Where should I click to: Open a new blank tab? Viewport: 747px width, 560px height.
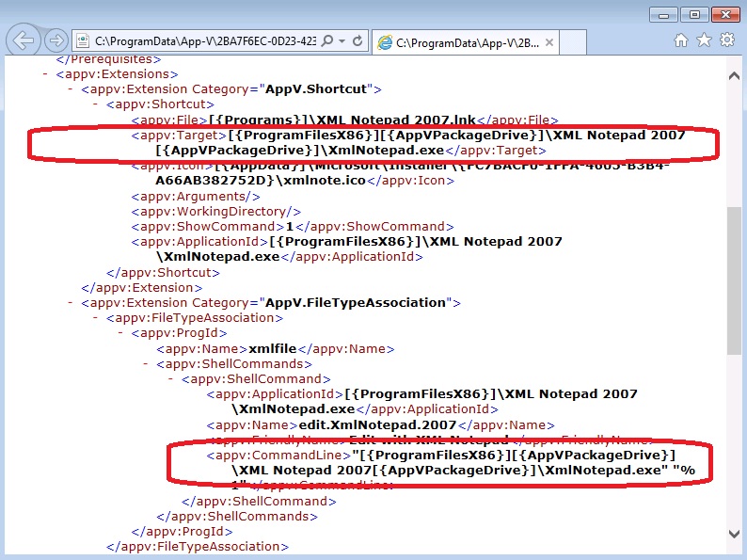[573, 43]
